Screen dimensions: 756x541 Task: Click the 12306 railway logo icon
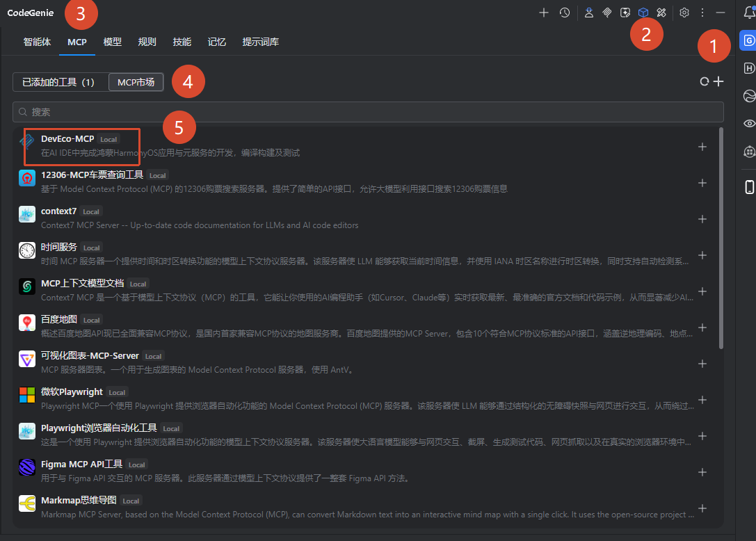click(x=27, y=178)
